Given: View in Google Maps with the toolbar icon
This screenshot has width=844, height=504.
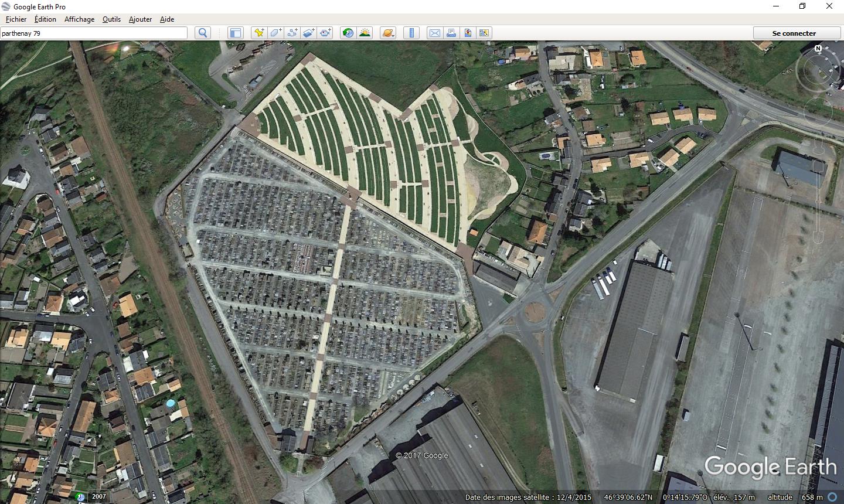Looking at the screenshot, I should 484,33.
